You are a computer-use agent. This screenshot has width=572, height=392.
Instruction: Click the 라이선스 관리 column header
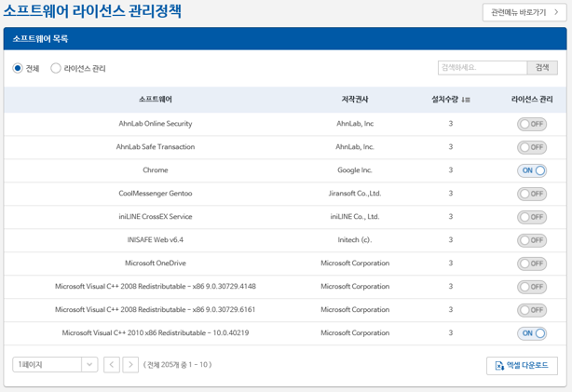pos(532,100)
